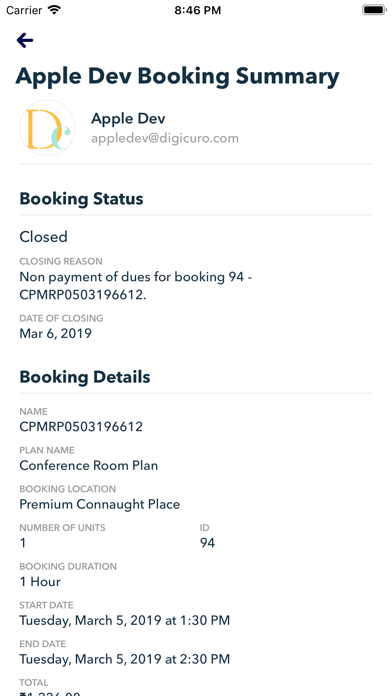Tap the booking ID value 94
This screenshot has height=696, width=392.
tap(207, 543)
